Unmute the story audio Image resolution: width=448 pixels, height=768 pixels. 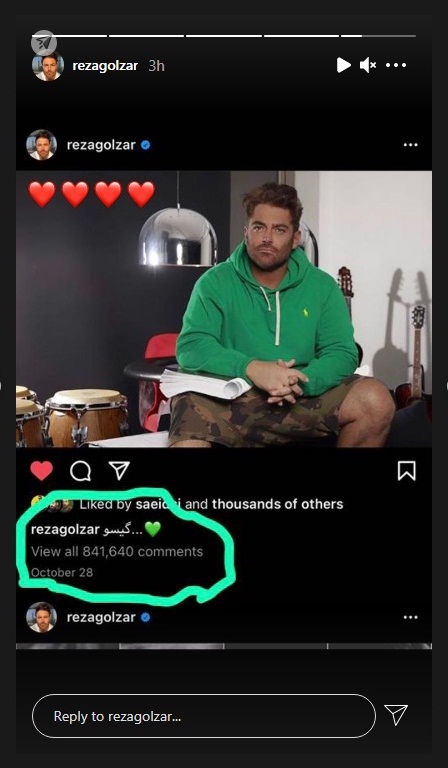(x=368, y=65)
